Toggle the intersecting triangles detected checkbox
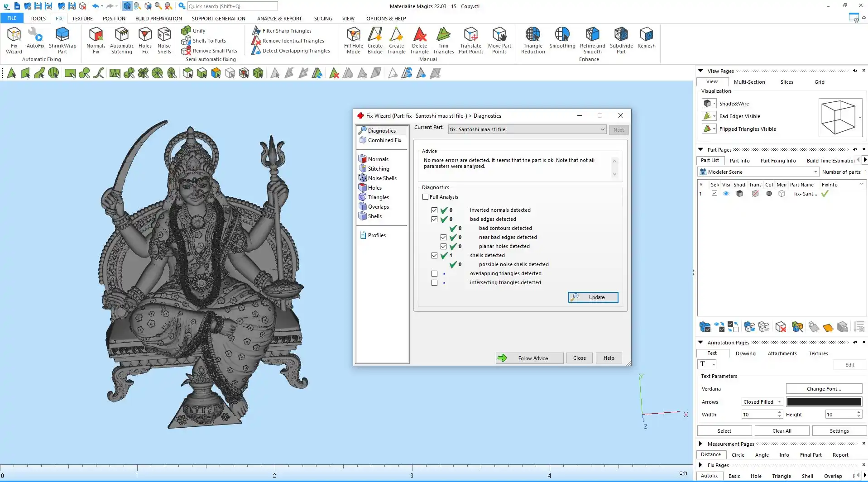The width and height of the screenshot is (868, 482). tap(434, 283)
